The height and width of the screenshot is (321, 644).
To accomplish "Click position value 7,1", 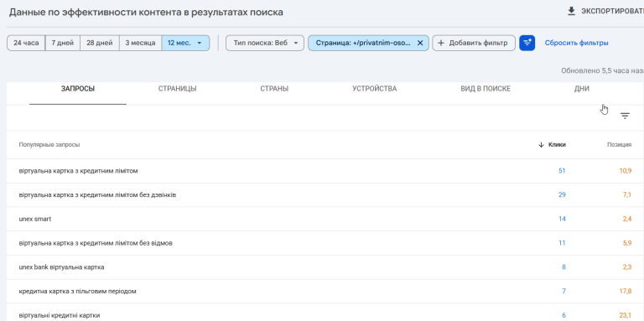I will point(627,194).
